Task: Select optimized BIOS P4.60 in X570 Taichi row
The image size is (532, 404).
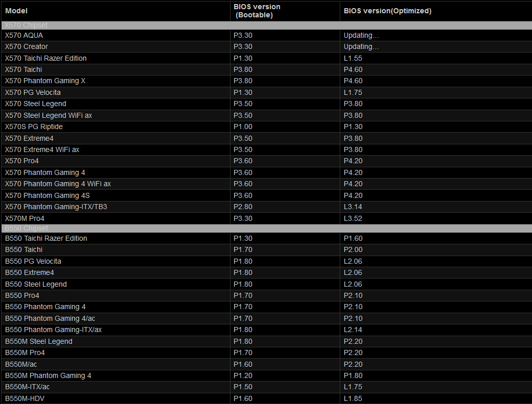Action: click(353, 69)
